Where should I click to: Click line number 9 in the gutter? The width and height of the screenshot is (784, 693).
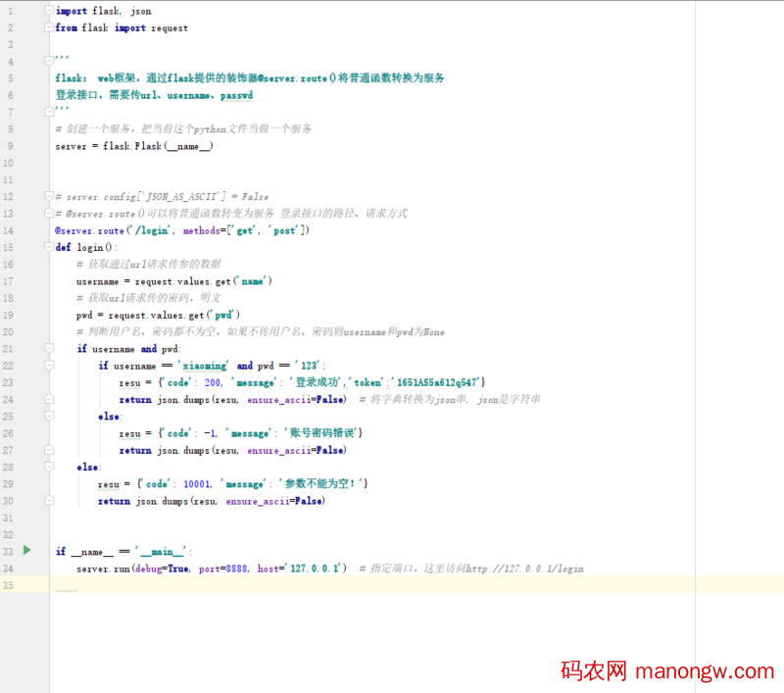click(10, 145)
